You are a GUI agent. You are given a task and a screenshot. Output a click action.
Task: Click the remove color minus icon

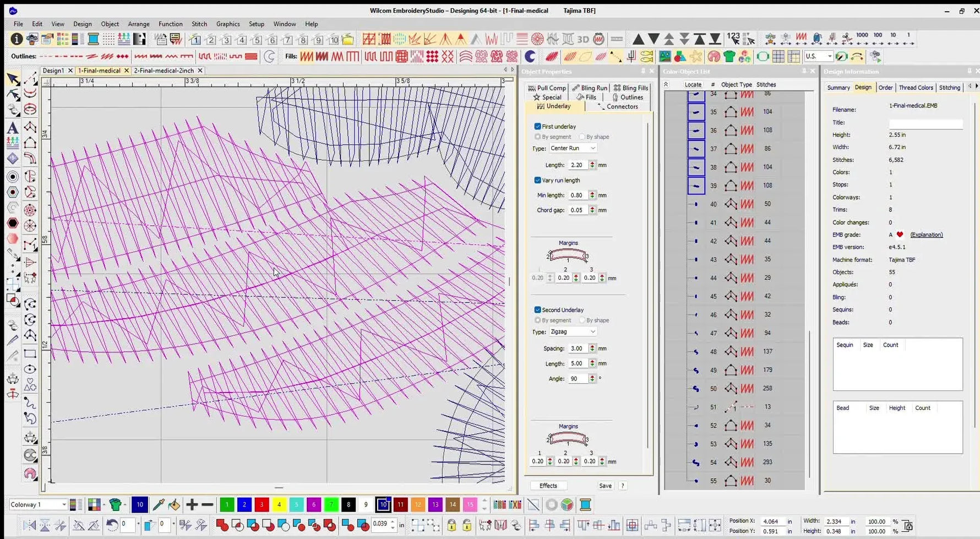click(x=208, y=504)
